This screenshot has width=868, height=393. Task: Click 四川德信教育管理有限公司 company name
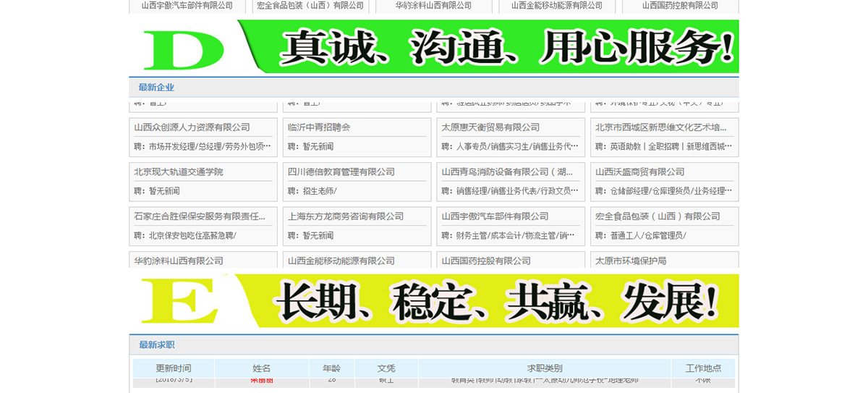(341, 172)
